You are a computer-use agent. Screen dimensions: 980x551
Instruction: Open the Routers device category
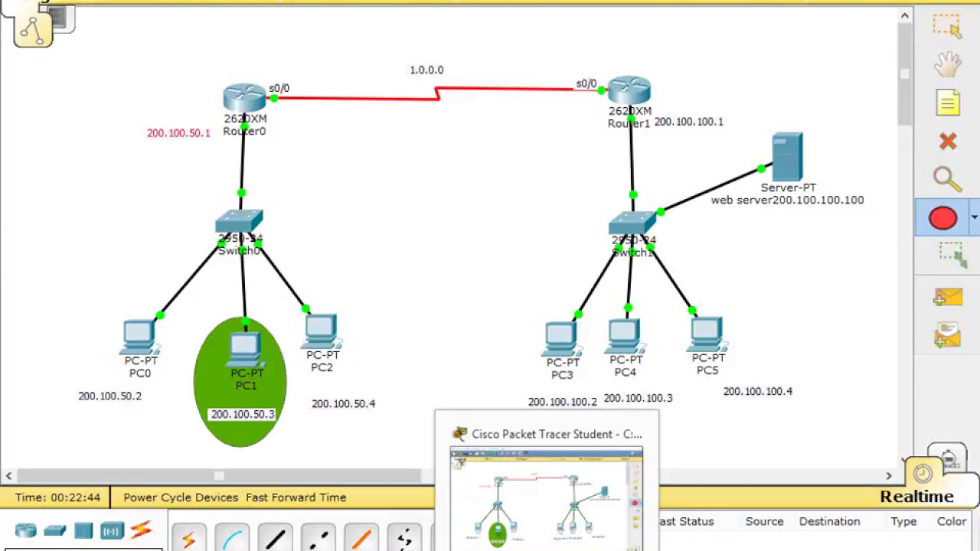(25, 530)
